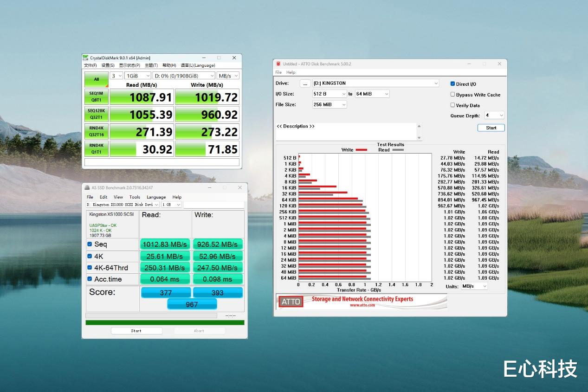This screenshot has height=392, width=588.
Task: Click the red Write legend swatch
Action: coord(361,150)
